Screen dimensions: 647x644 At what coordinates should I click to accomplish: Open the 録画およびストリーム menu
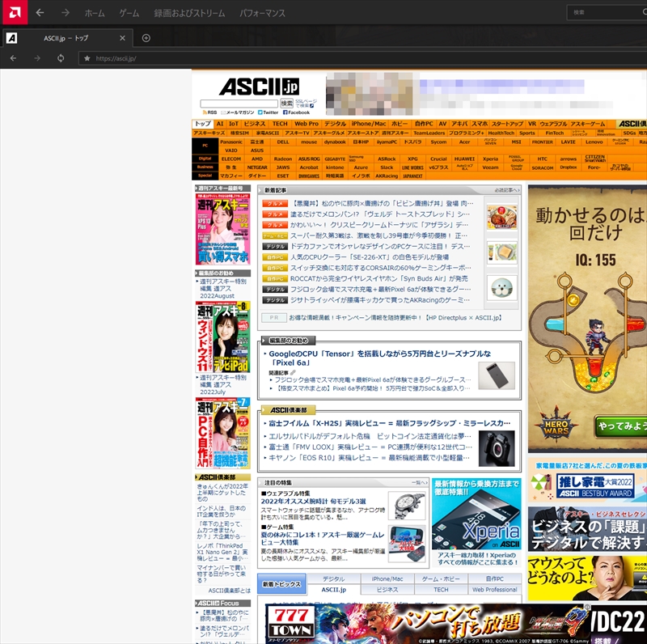[x=189, y=13]
